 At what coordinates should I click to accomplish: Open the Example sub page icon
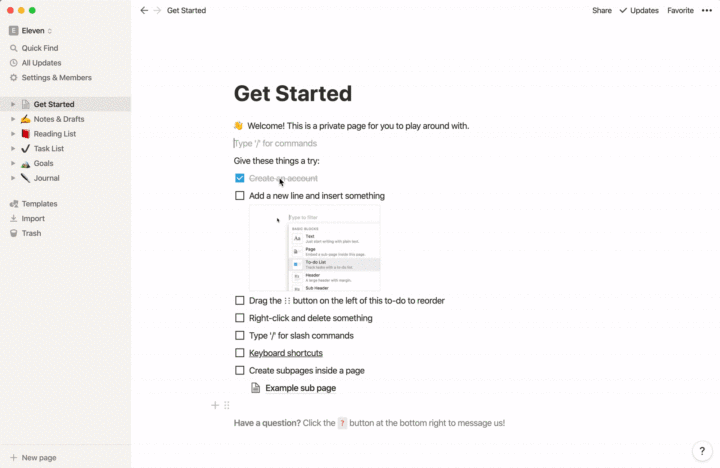(256, 388)
